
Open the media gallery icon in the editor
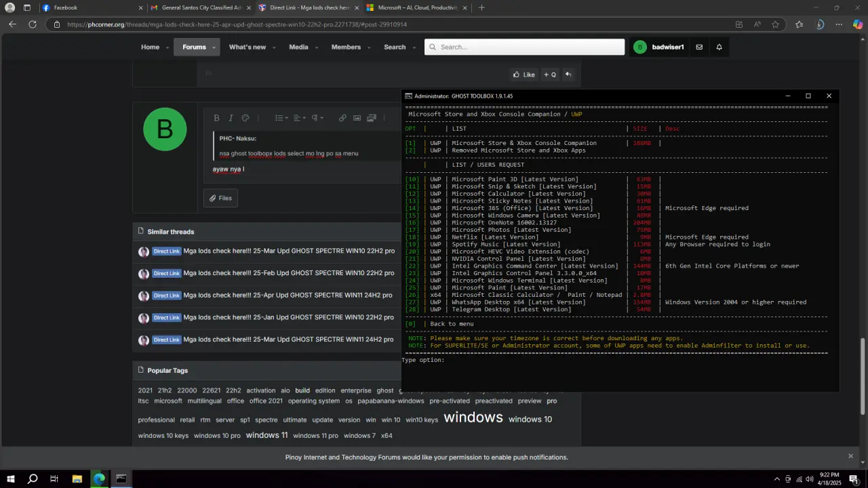(372, 118)
